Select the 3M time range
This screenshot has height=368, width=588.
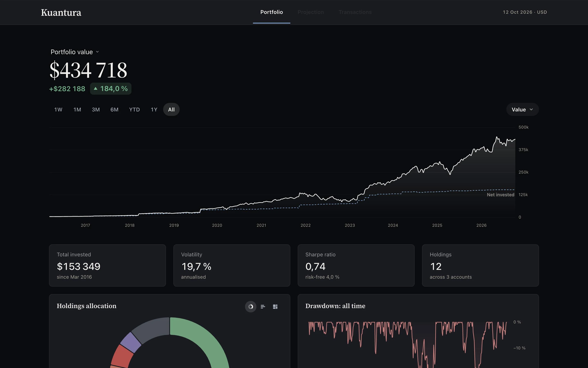coord(96,110)
